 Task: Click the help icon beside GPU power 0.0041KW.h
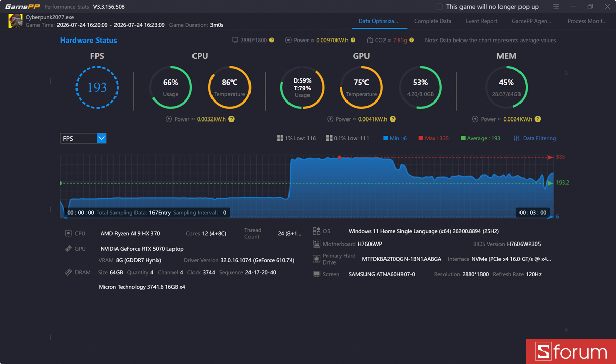(x=393, y=119)
